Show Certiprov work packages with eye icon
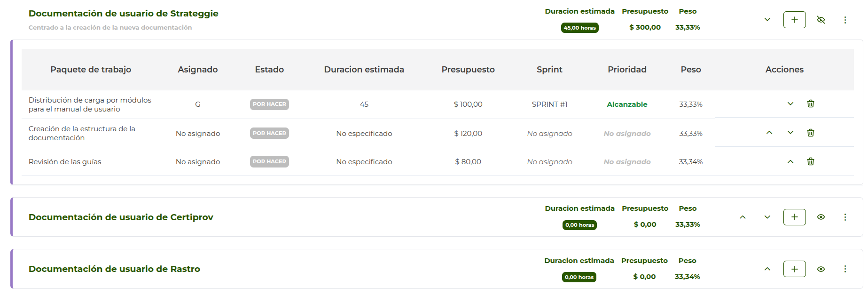 coord(821,217)
